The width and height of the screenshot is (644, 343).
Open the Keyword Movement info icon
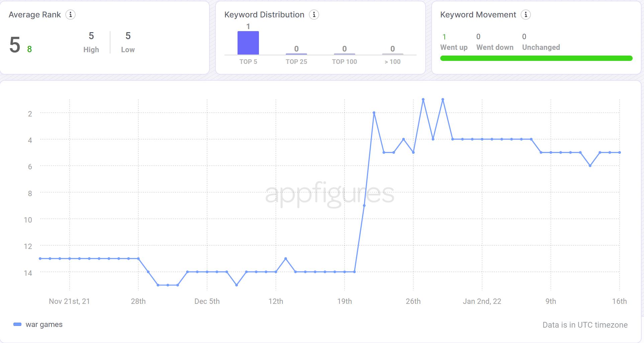526,15
